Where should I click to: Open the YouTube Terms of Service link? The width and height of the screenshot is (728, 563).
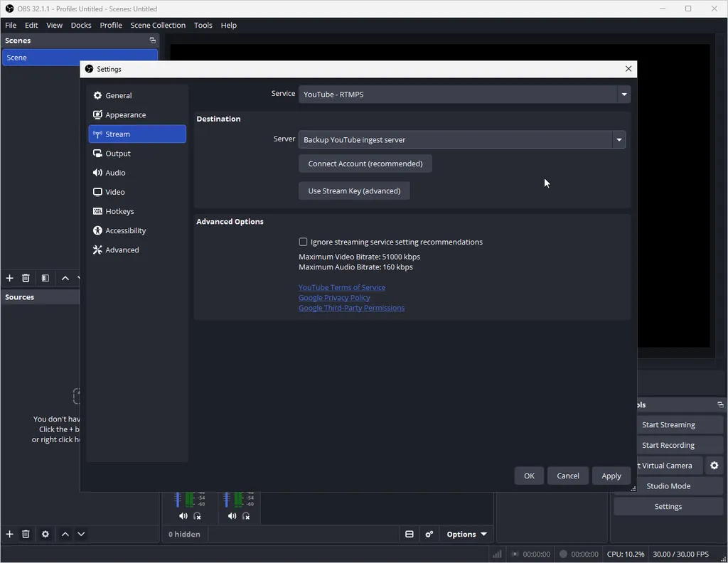[x=341, y=286]
